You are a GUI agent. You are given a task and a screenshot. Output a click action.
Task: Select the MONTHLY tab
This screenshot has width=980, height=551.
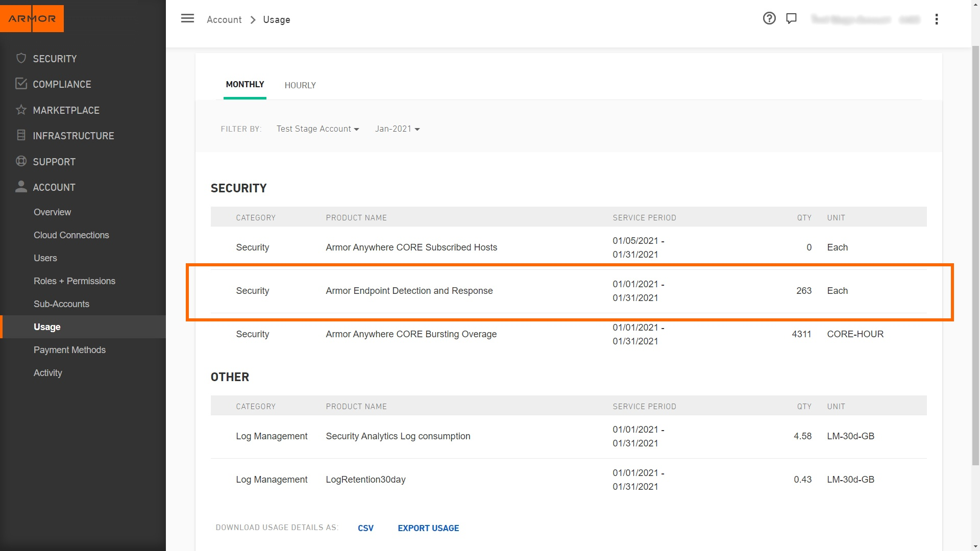(245, 84)
